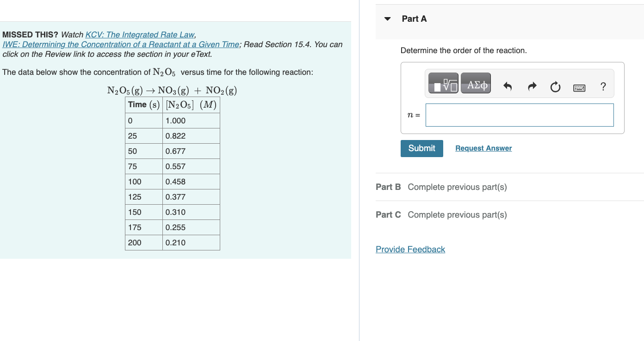
Task: Select the Part A header
Action: pos(415,18)
